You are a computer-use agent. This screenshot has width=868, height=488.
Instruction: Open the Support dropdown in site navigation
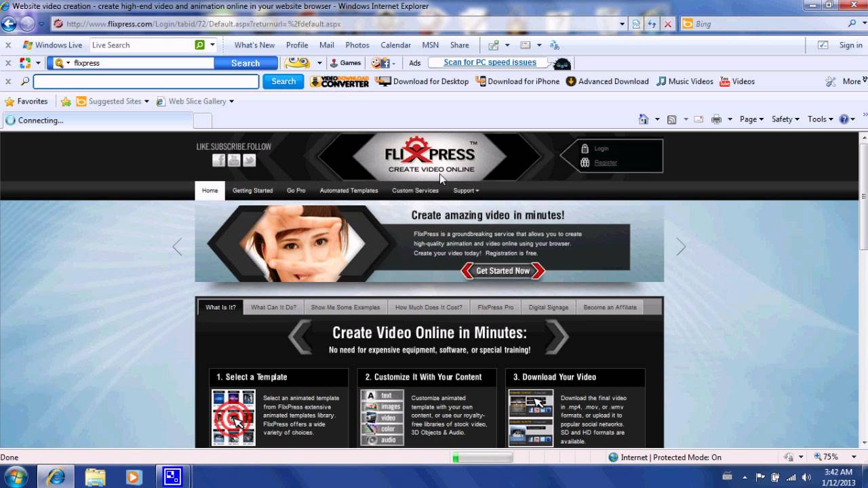466,190
